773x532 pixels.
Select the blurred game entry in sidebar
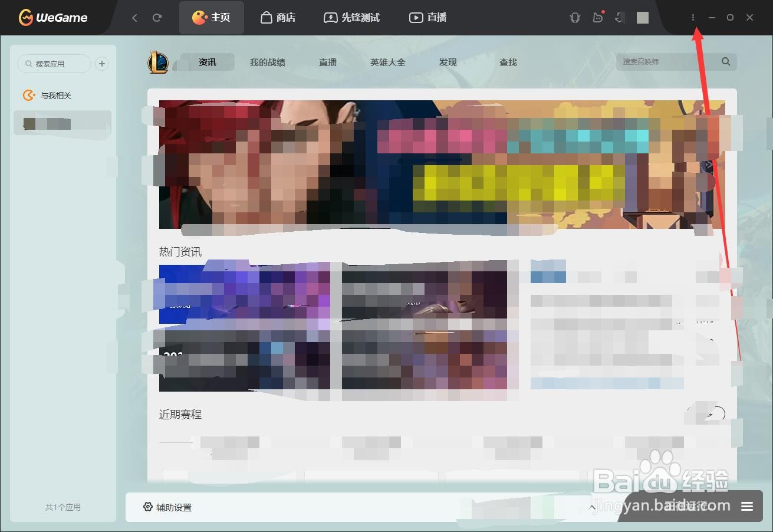coord(63,123)
